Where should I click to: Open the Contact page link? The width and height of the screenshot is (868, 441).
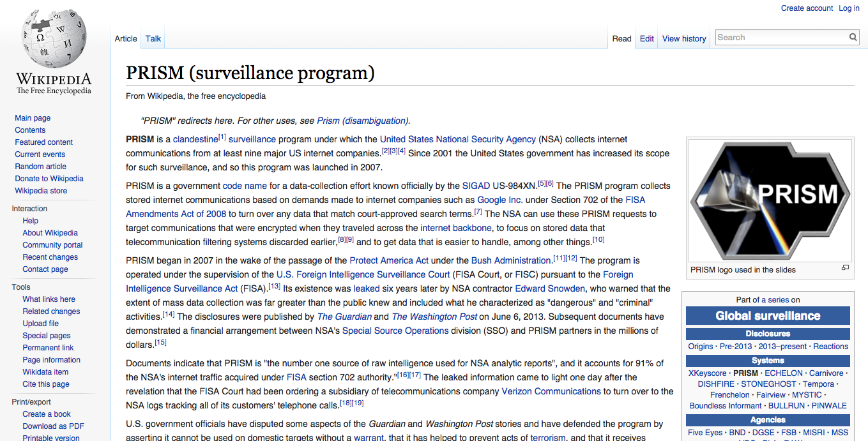(x=45, y=269)
